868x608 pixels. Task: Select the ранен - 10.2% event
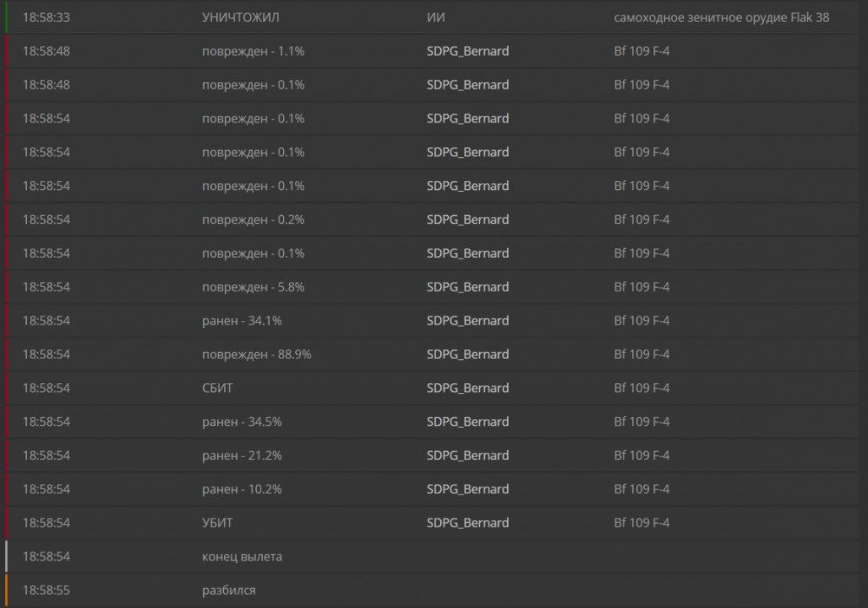tap(241, 490)
